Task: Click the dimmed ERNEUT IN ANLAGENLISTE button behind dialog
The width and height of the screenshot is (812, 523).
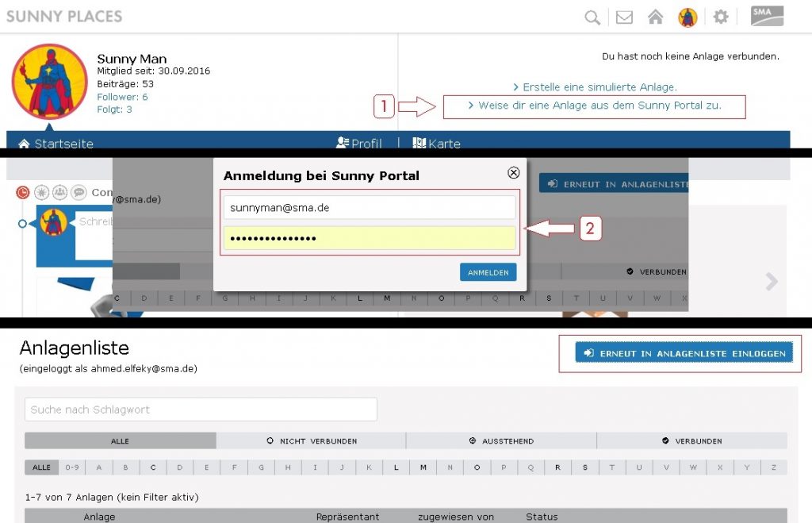Action: (x=615, y=183)
